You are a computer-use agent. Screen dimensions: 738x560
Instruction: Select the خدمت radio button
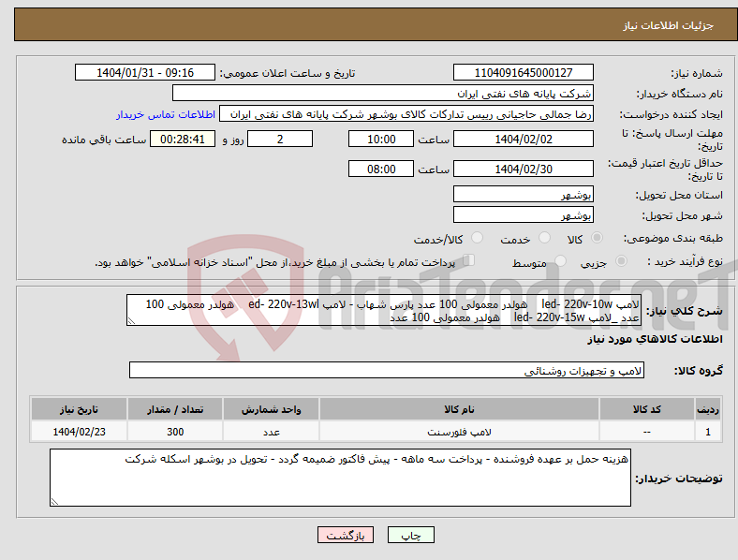(544, 238)
